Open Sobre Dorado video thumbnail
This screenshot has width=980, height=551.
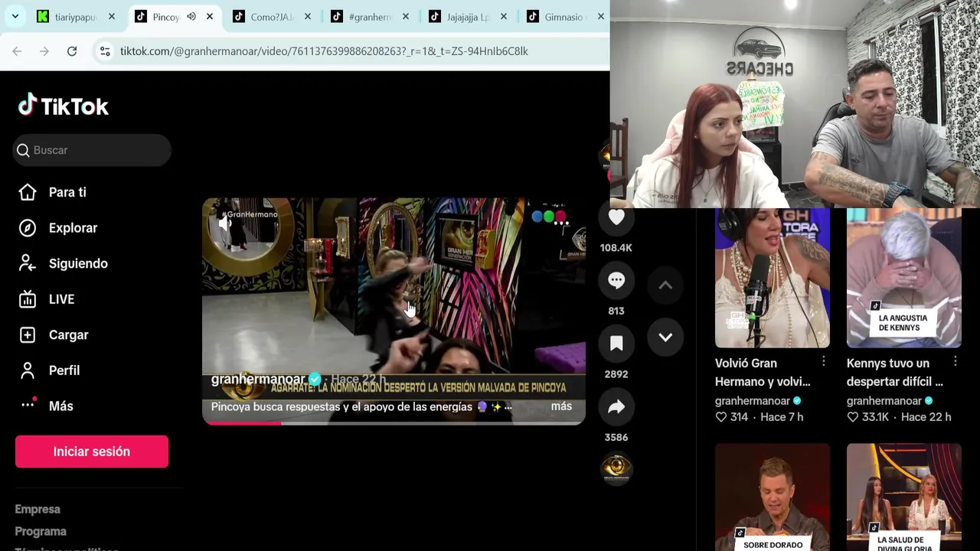773,497
